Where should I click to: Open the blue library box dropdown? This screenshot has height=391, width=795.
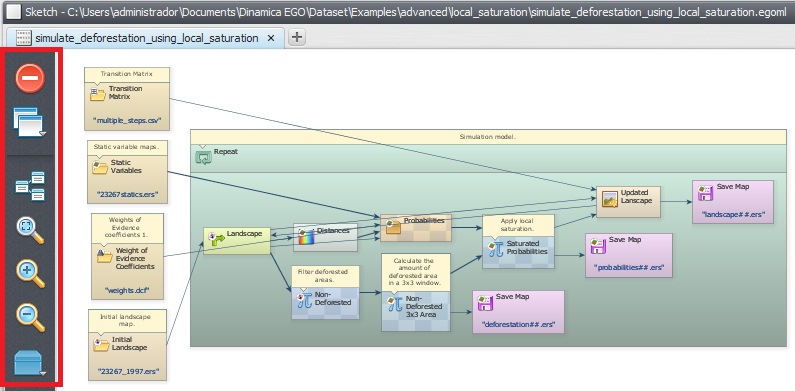[29, 363]
